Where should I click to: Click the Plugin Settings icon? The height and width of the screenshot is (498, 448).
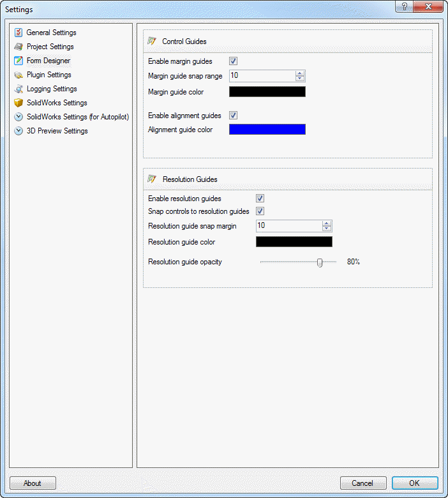pyautogui.click(x=19, y=75)
